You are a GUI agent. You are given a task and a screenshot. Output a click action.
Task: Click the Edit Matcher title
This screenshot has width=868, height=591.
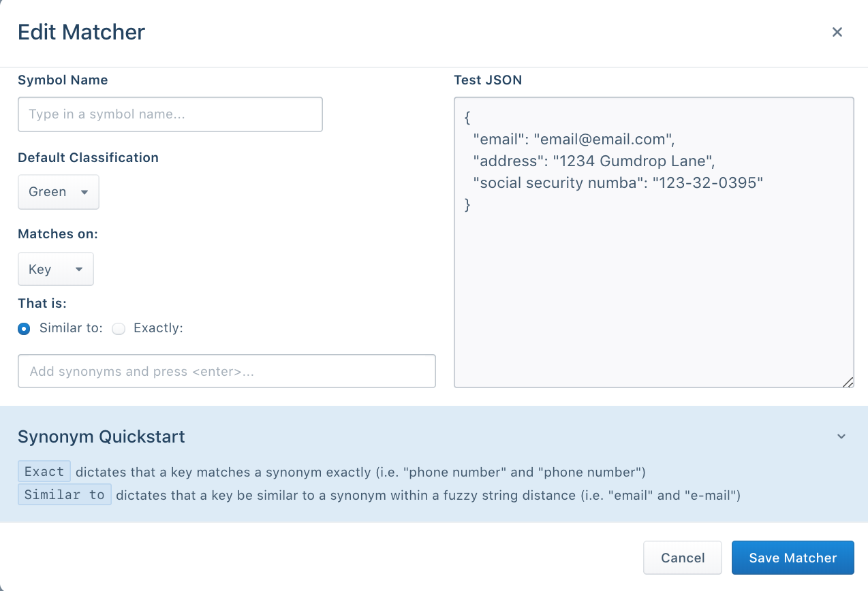click(81, 32)
